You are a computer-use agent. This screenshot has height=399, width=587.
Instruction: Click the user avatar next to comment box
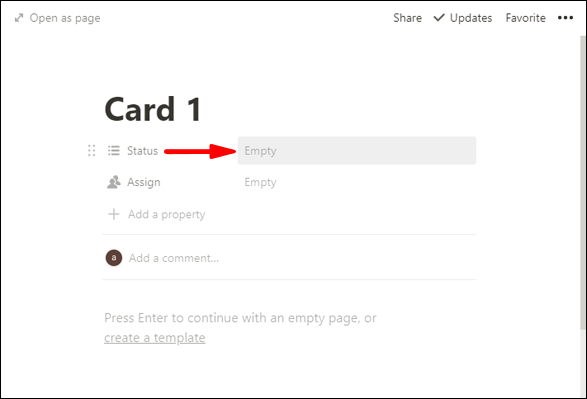click(x=114, y=258)
